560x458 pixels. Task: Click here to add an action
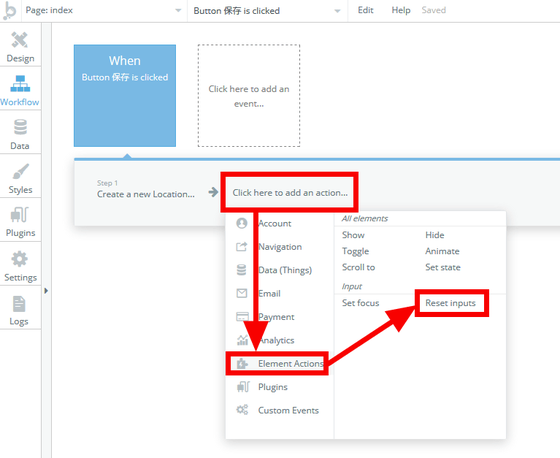coord(290,193)
